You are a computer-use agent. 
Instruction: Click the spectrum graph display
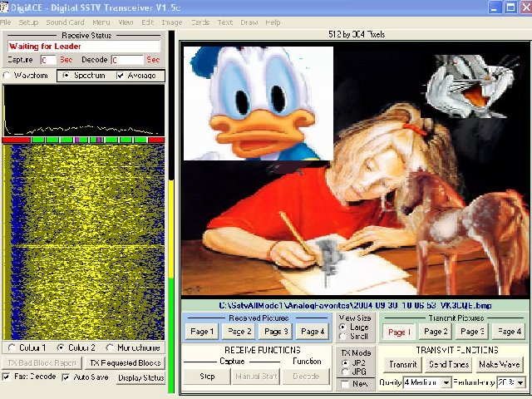pyautogui.click(x=84, y=111)
